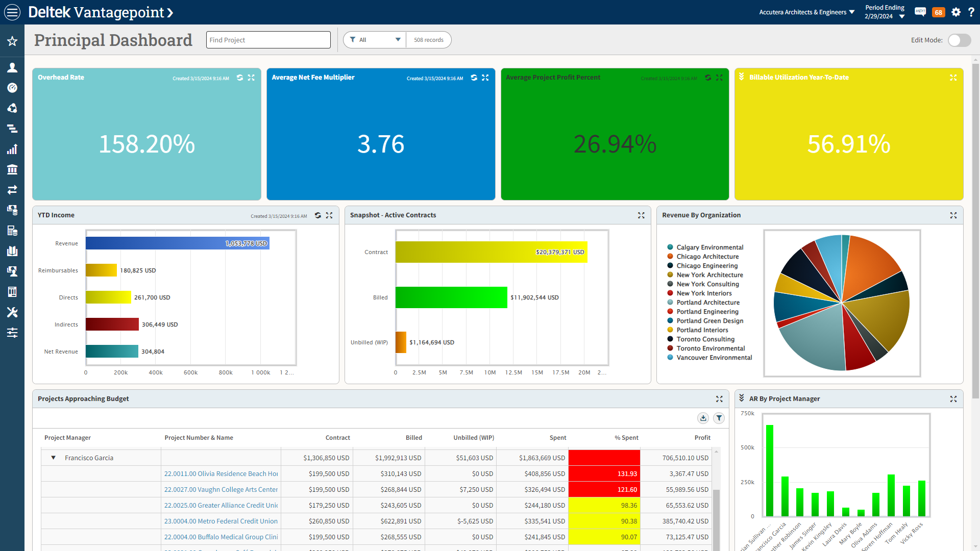Expand the Revenue By Organization dashpart

[x=953, y=215]
